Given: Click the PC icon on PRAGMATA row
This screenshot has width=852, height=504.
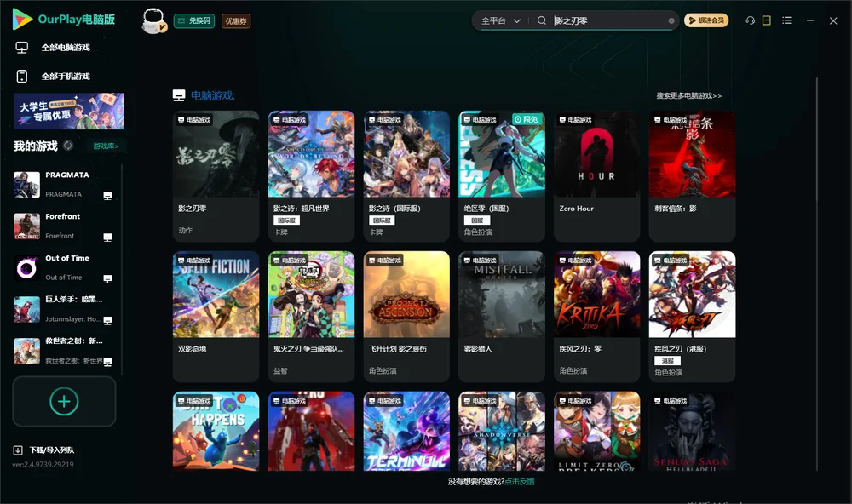Looking at the screenshot, I should [107, 196].
